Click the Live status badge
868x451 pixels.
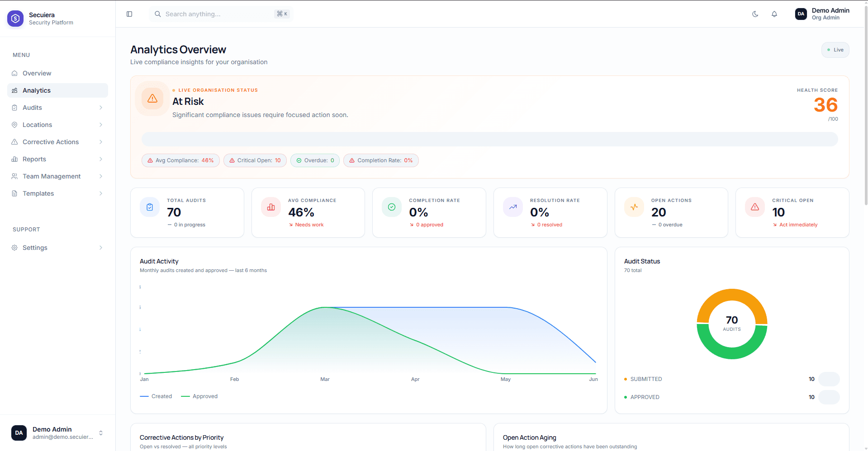click(x=835, y=50)
